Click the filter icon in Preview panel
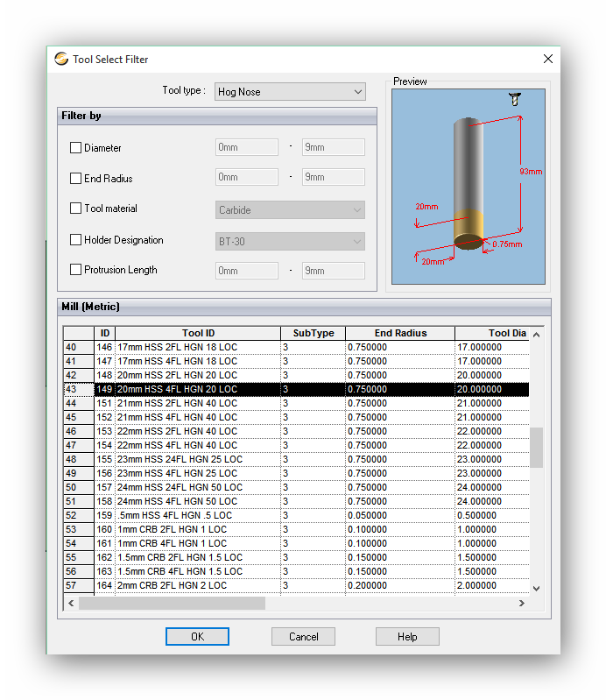This screenshot has width=606, height=700. click(x=515, y=100)
